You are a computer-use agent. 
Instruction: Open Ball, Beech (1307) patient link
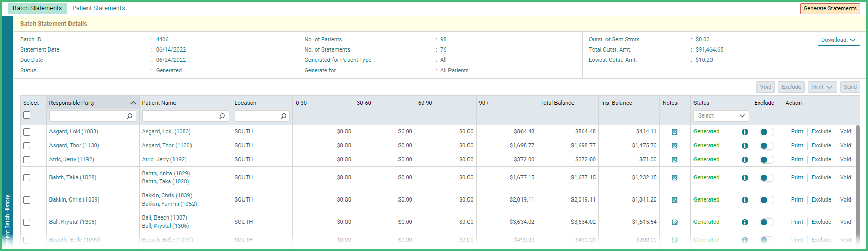[165, 217]
